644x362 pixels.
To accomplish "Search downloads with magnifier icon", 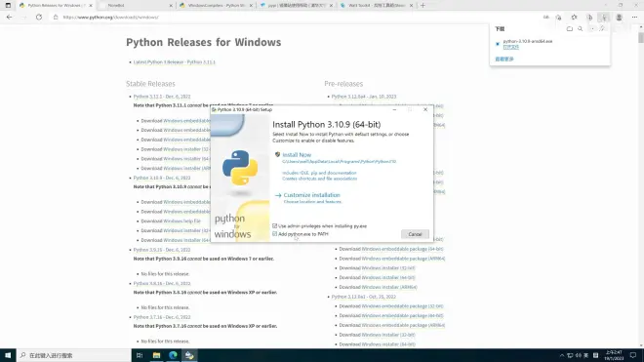I will tap(580, 28).
